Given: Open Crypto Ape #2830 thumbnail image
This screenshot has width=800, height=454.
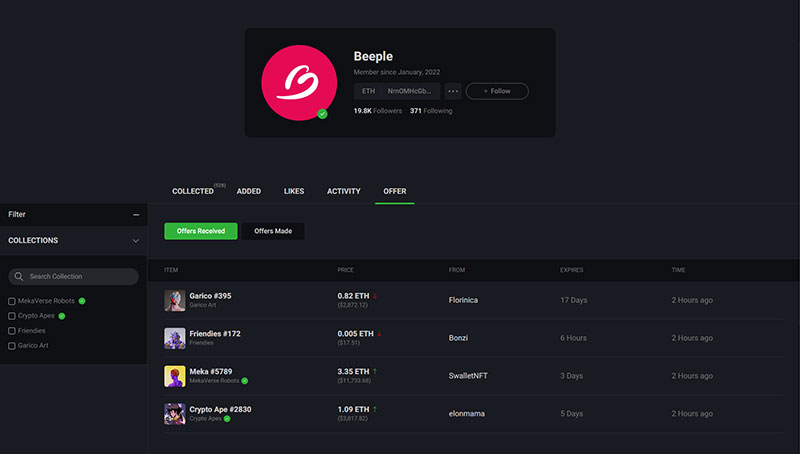Looking at the screenshot, I should (x=174, y=414).
